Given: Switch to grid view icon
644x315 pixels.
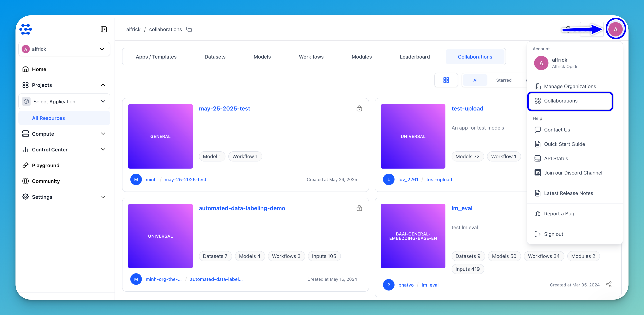Looking at the screenshot, I should 446,80.
